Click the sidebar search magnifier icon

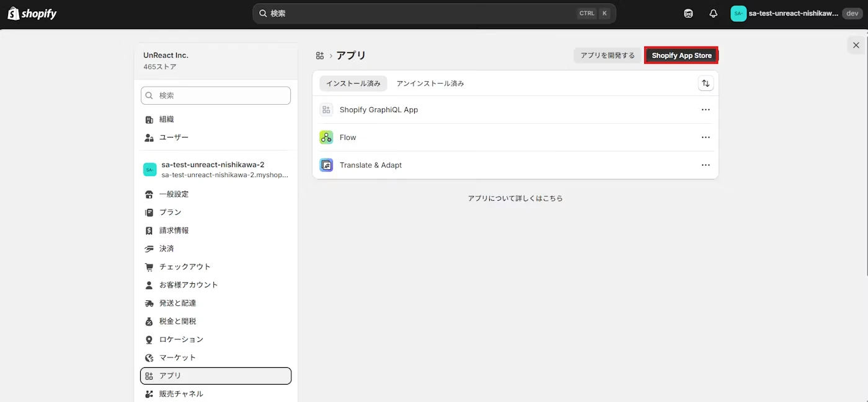pyautogui.click(x=149, y=95)
